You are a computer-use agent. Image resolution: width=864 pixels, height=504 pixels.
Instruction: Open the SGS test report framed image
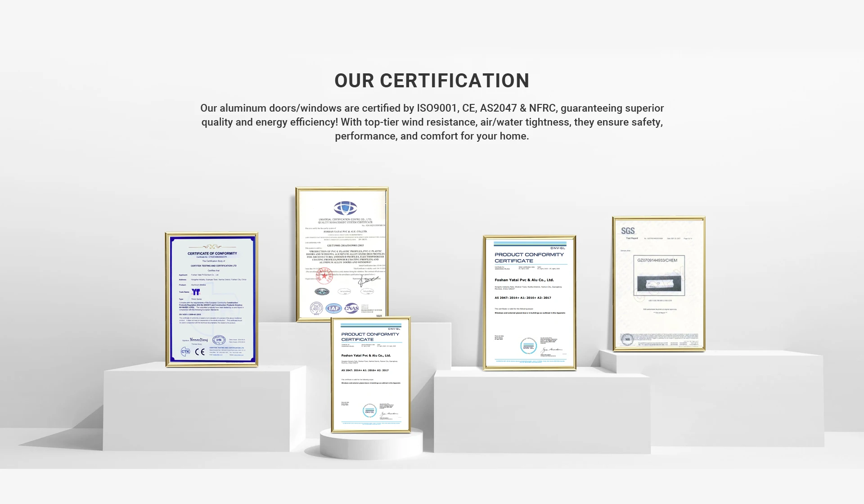click(658, 315)
